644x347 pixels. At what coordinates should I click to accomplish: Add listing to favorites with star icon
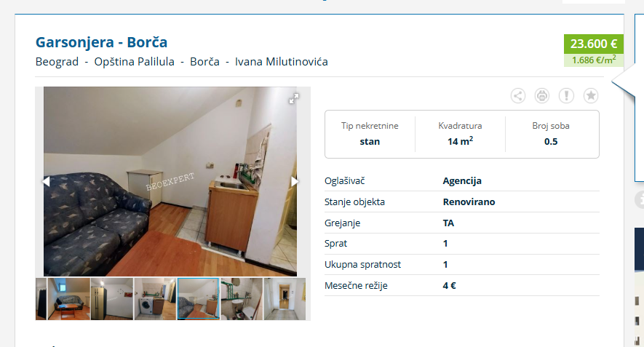[591, 96]
